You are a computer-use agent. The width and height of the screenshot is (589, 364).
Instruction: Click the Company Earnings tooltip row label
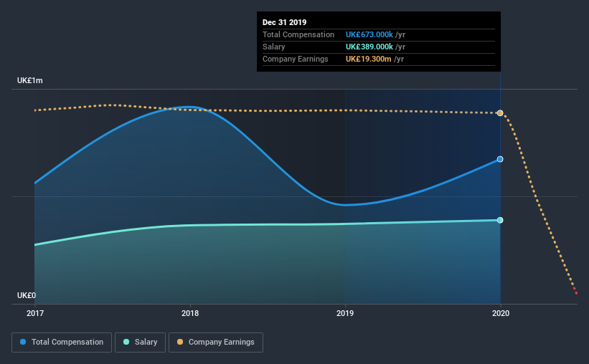click(x=296, y=59)
